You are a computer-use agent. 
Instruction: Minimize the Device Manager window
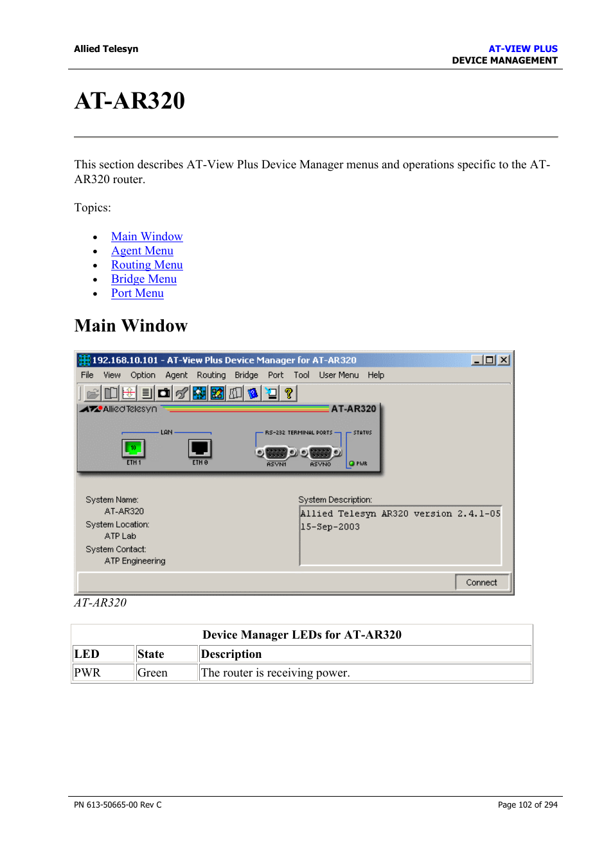point(477,360)
